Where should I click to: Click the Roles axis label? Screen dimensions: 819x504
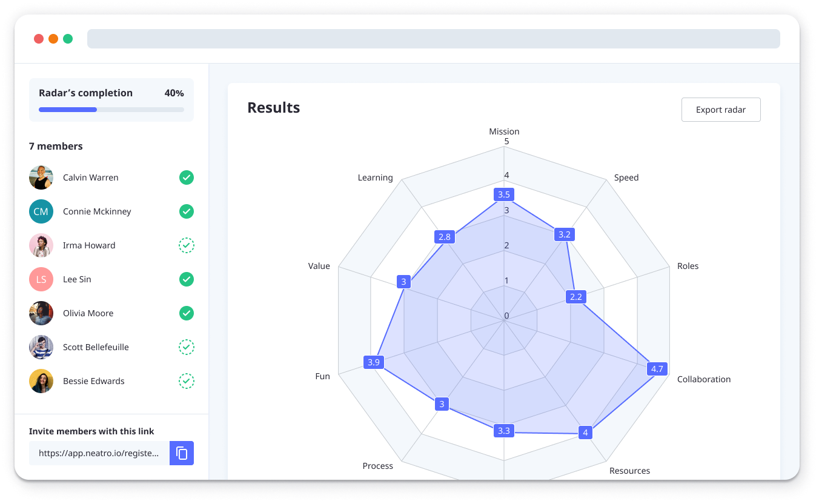[x=688, y=266]
